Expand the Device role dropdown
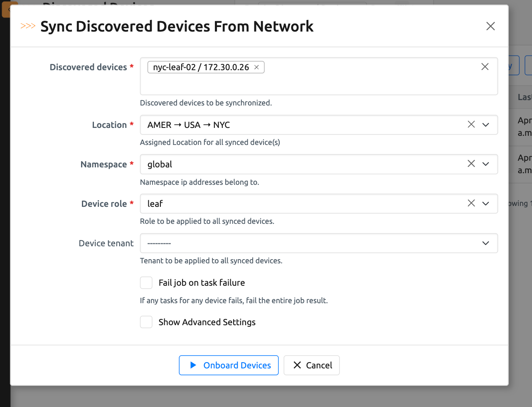Image resolution: width=532 pixels, height=407 pixels. tap(485, 203)
